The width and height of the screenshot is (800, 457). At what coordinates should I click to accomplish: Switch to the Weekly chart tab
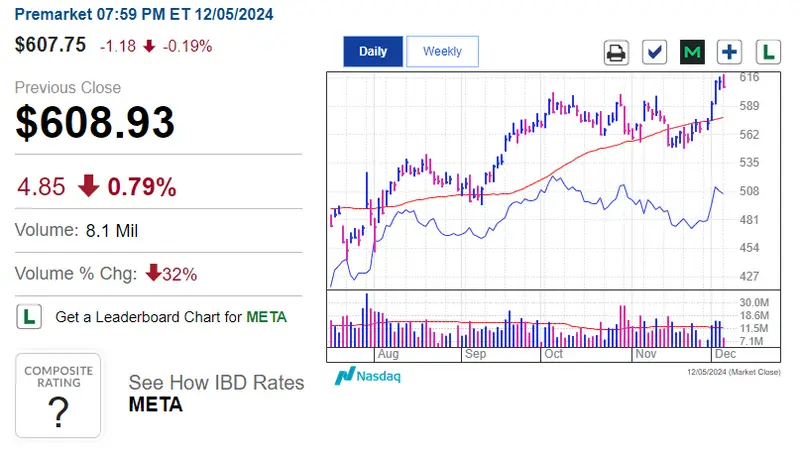coord(442,52)
